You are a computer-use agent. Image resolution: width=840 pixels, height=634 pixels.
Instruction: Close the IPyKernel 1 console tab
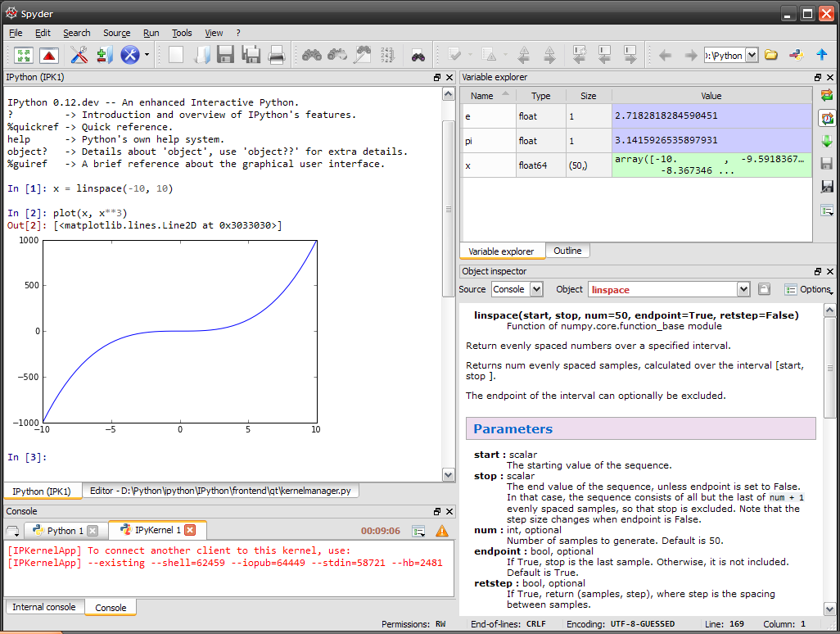click(x=190, y=530)
